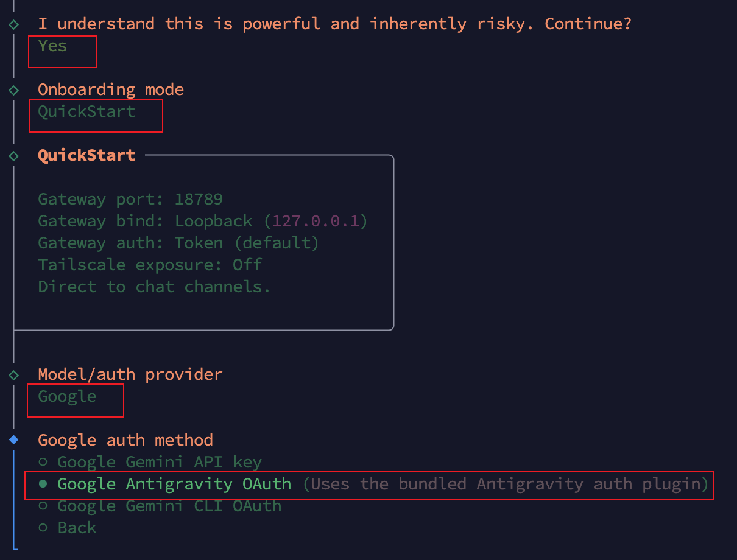
Task: Click the 127.0.0.1 loopback address
Action: pyautogui.click(x=316, y=221)
